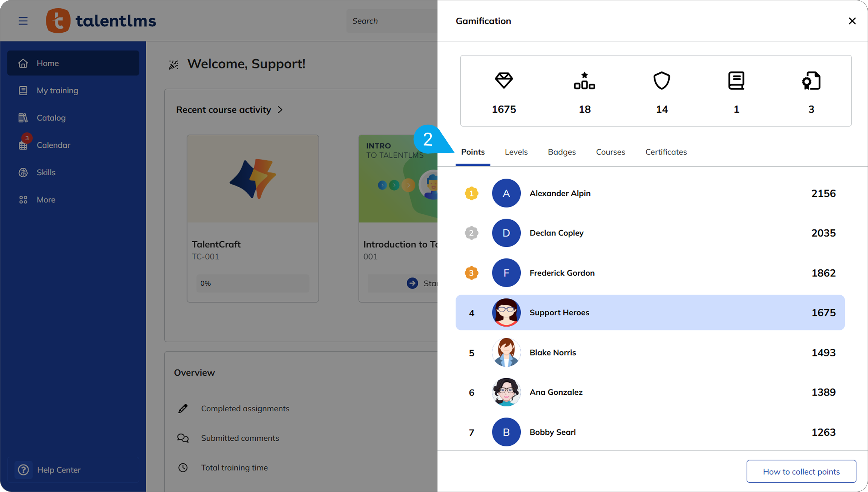The width and height of the screenshot is (868, 492).
Task: Click the Completed assignments label
Action: pyautogui.click(x=245, y=408)
